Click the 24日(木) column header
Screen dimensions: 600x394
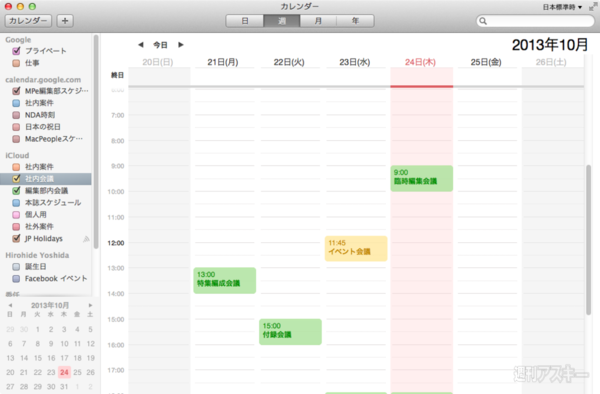click(420, 62)
